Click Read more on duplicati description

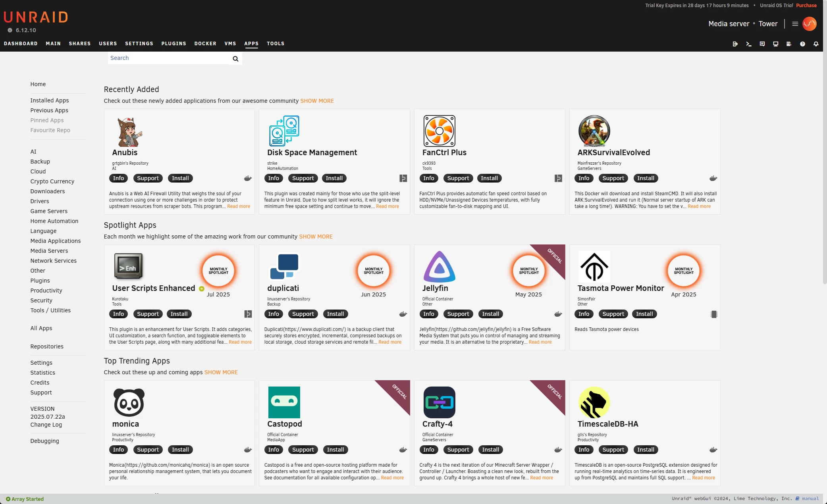click(x=389, y=342)
